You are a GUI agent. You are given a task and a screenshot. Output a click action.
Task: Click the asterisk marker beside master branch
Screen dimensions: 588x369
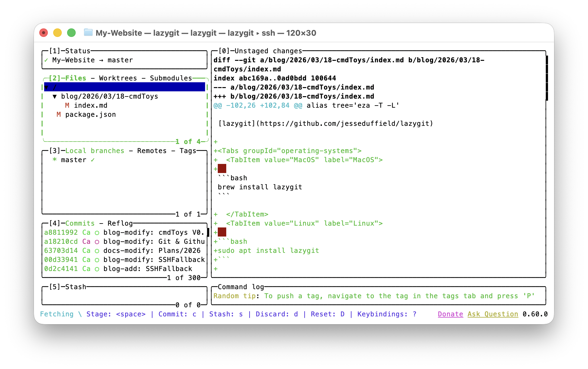[54, 160]
